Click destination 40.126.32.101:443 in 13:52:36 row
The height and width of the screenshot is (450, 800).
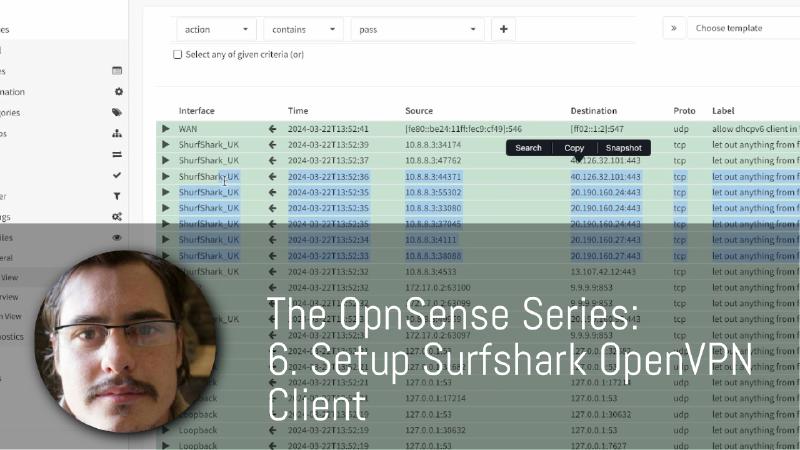click(x=605, y=177)
